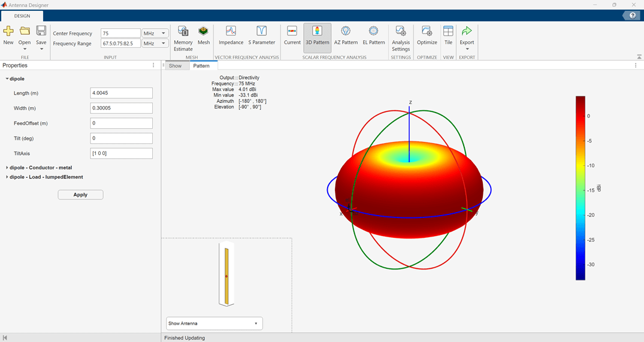644x342 pixels.
Task: Switch to the Show tab
Action: pos(175,66)
